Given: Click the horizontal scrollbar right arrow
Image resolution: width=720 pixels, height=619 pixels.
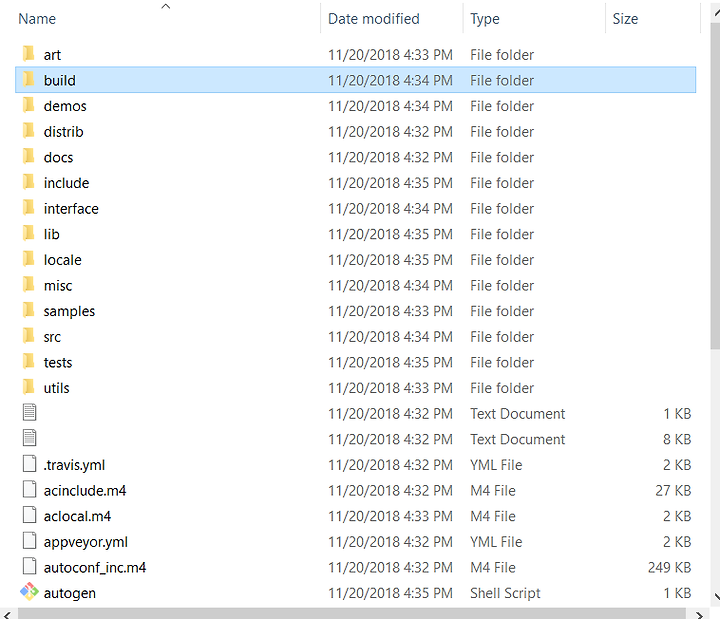Looking at the screenshot, I should tap(699, 614).
